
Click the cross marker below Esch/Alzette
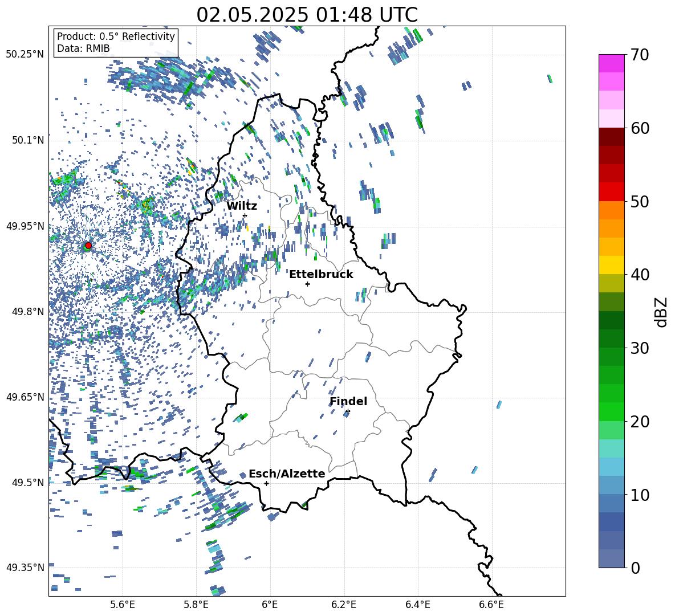pos(266,483)
